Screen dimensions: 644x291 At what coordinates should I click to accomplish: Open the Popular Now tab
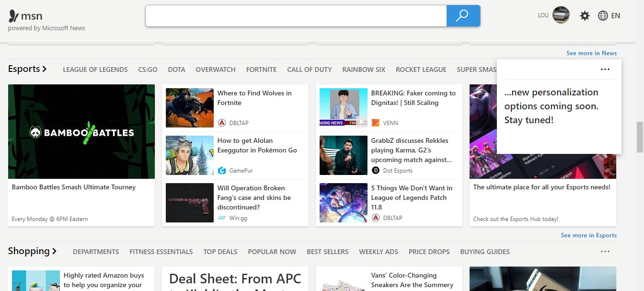click(272, 252)
